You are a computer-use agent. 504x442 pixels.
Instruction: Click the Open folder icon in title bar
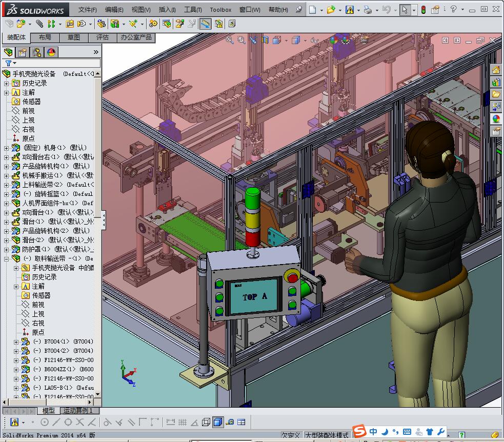[x=331, y=10]
